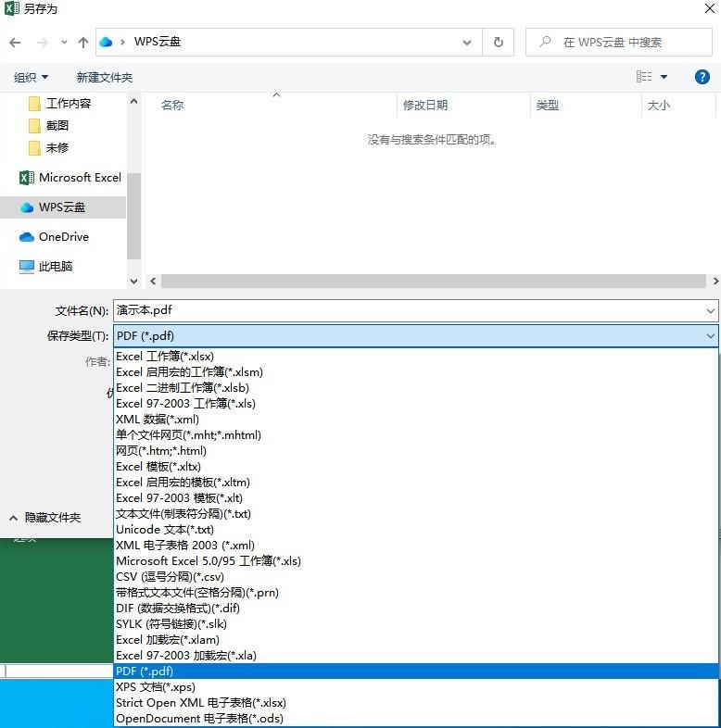Sort by 名称 column header

click(171, 106)
